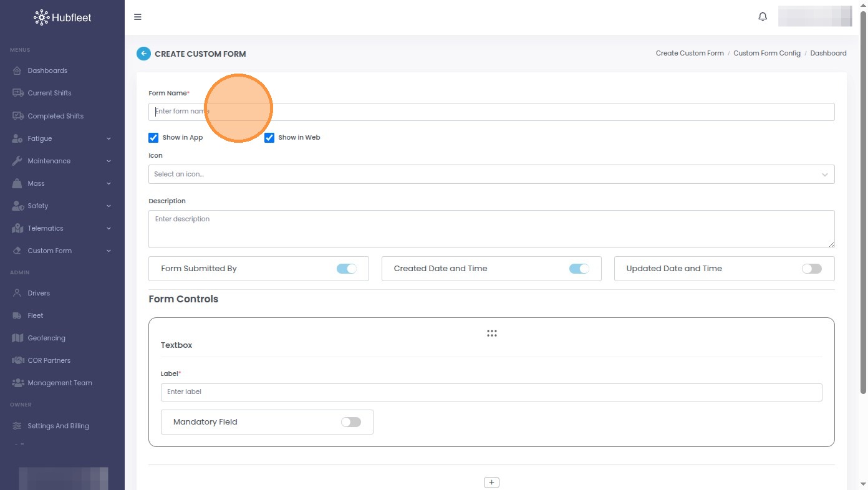
Task: Click the Hubfleet logo
Action: pos(62,17)
